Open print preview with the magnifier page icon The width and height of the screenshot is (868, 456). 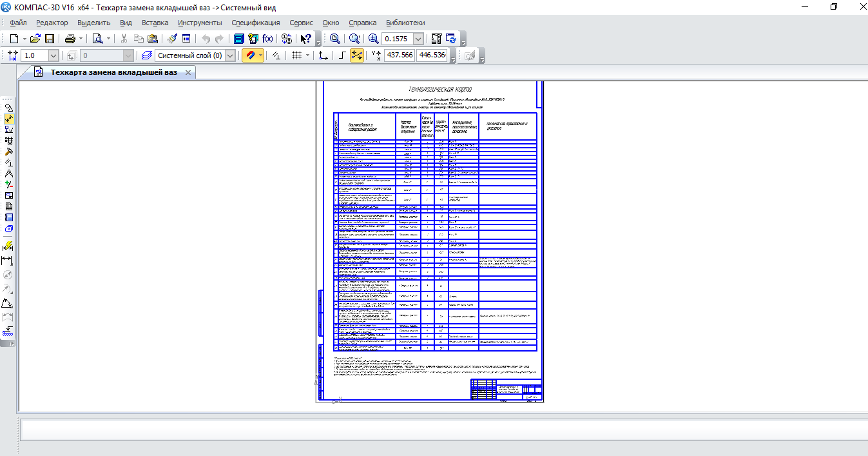97,39
